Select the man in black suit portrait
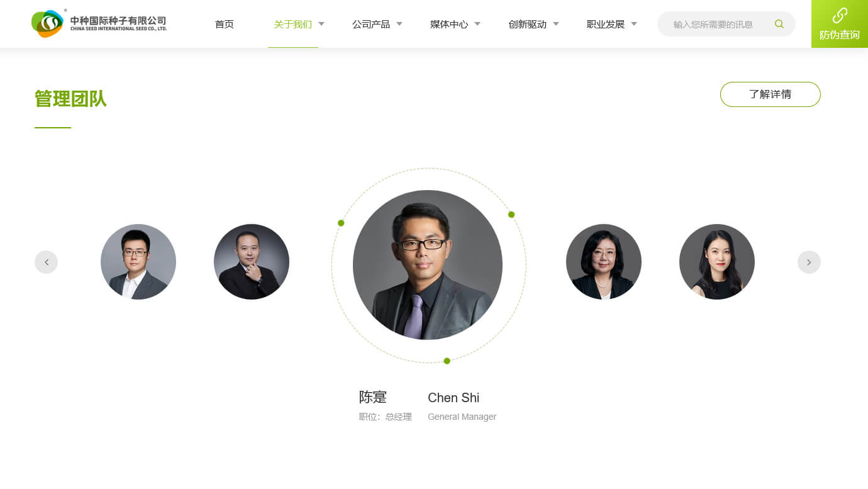 point(252,262)
